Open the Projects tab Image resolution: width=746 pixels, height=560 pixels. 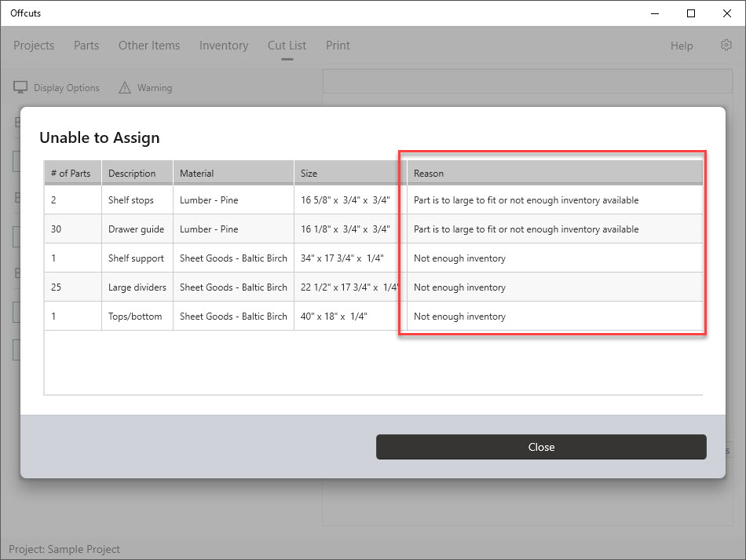point(34,46)
